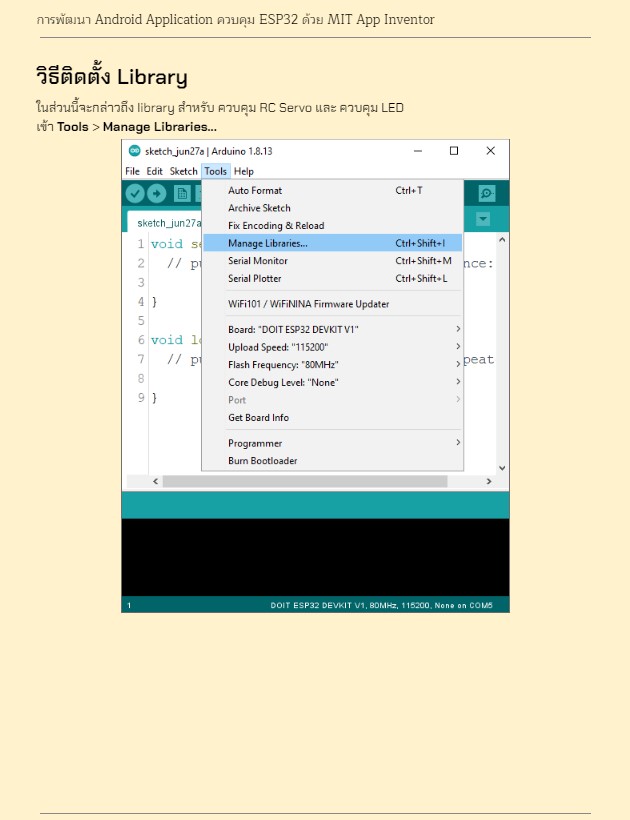Click the Arduino logo in title bar
Viewport: 630px width, 820px height.
(134, 151)
